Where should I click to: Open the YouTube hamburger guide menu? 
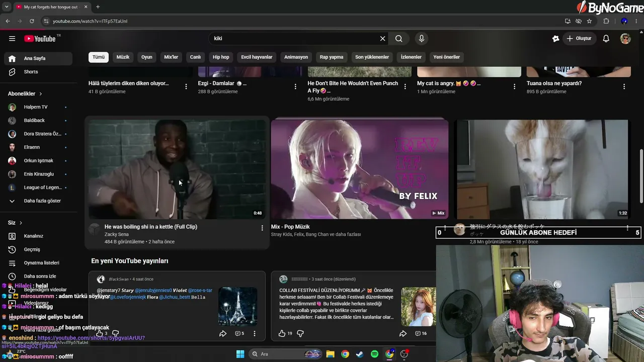tap(12, 38)
